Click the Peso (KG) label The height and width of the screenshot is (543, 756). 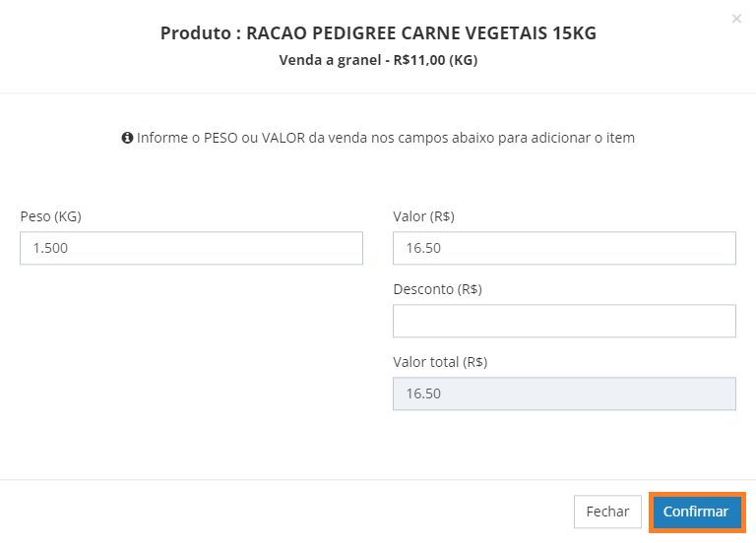point(50,216)
